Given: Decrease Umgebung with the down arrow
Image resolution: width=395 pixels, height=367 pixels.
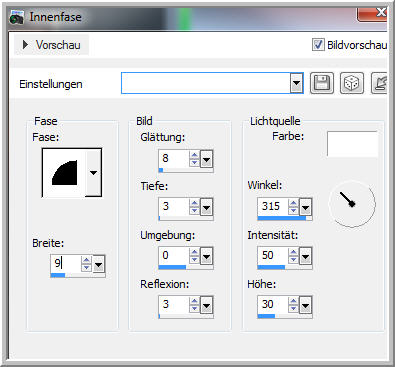Looking at the screenshot, I should pos(194,260).
